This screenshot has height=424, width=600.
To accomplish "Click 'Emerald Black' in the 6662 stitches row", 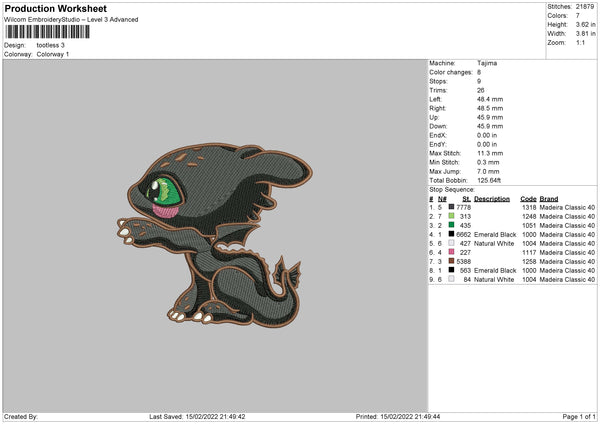I will click(495, 235).
